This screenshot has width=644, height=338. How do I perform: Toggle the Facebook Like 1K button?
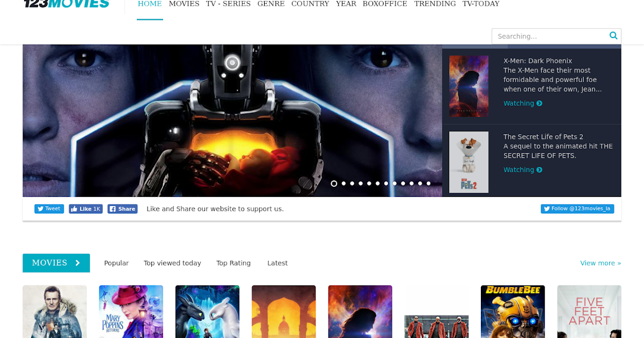tap(85, 209)
